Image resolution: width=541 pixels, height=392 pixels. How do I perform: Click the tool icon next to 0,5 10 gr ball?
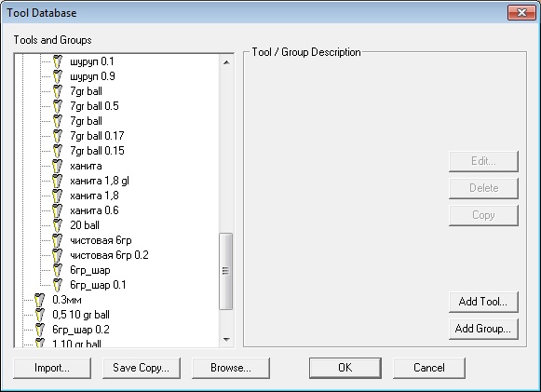40,315
